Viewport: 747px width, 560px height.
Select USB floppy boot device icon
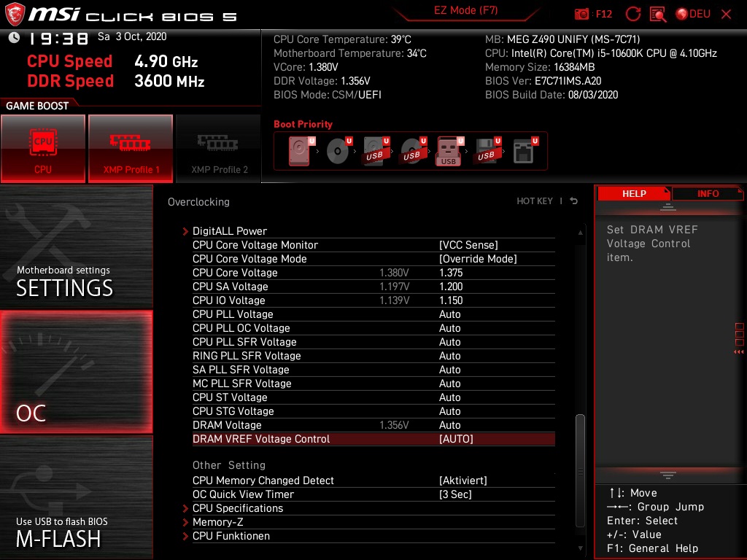[x=487, y=151]
